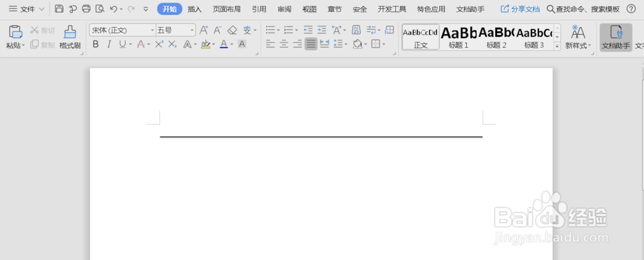The height and width of the screenshot is (260, 644).
Task: Click the 文档助手 ribbon button
Action: pyautogui.click(x=616, y=37)
